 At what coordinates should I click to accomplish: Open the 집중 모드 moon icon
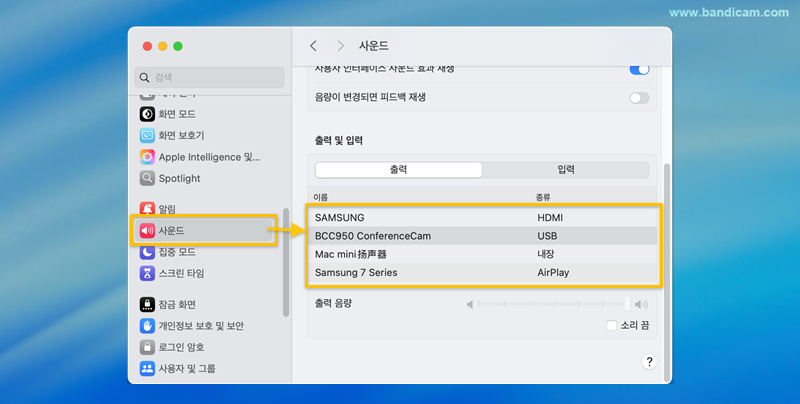(147, 252)
